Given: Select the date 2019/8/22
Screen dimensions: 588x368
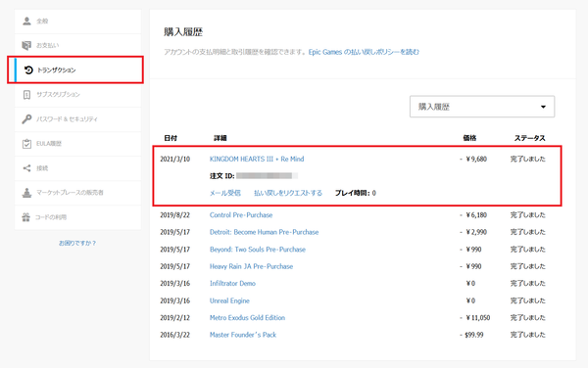Looking at the screenshot, I should 175,215.
